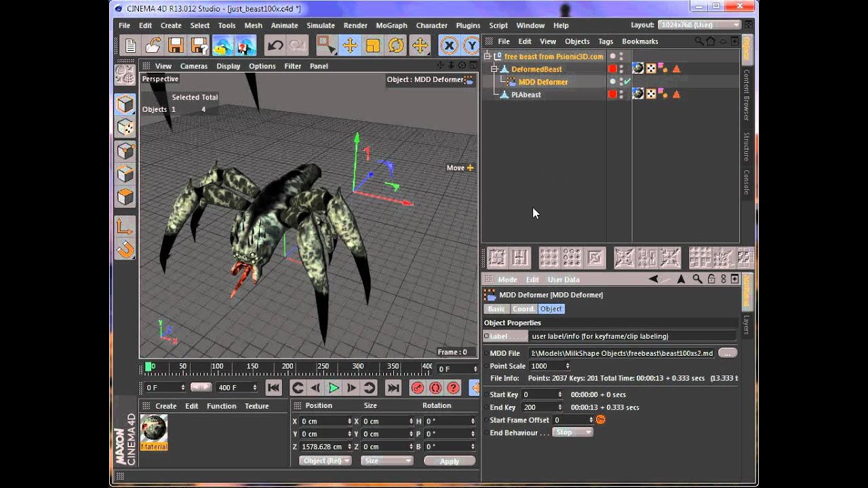The height and width of the screenshot is (488, 868).
Task: Switch to the Basic tab
Action: click(x=496, y=309)
